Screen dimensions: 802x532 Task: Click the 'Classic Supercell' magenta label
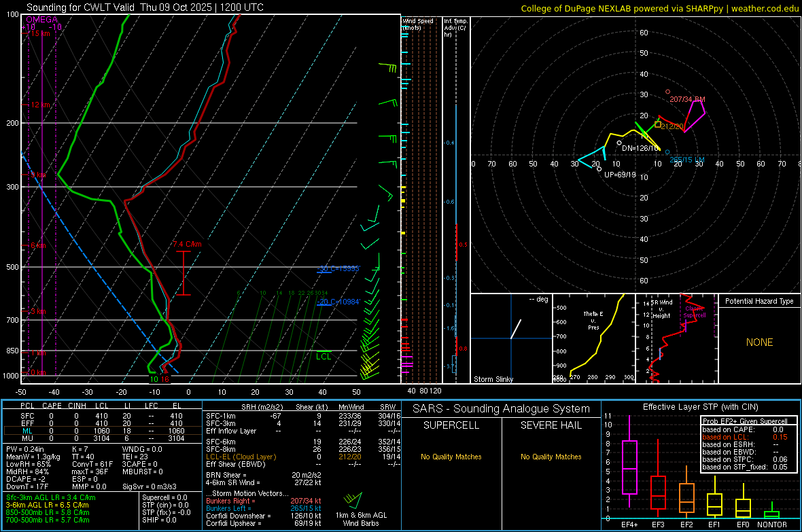click(x=695, y=312)
